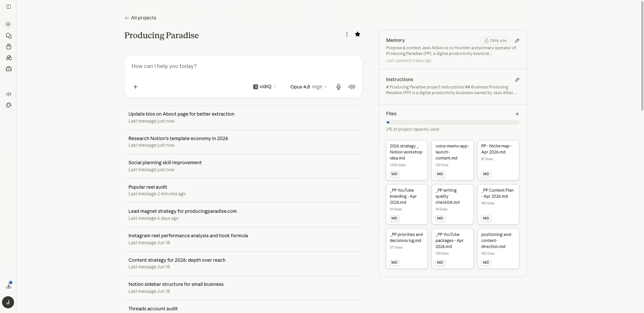Click the '2% of project capacity used' text
Image resolution: width=644 pixels, height=313 pixels.
tap(412, 129)
